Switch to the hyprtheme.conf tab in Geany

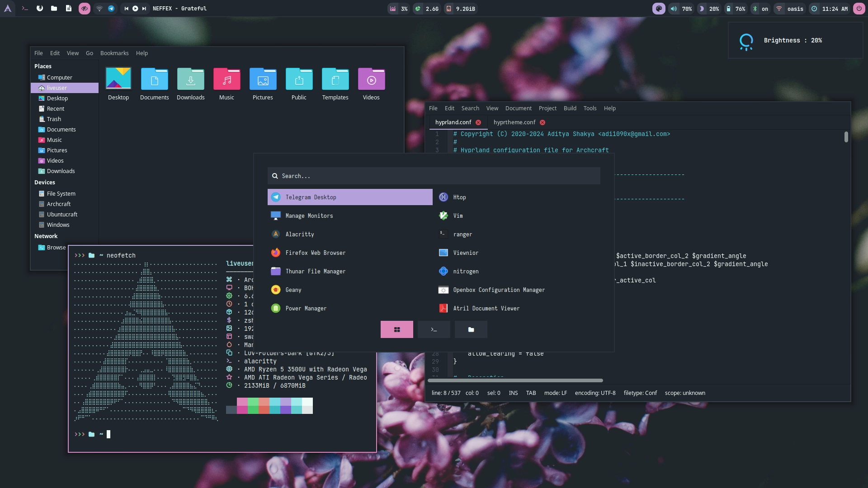[514, 122]
